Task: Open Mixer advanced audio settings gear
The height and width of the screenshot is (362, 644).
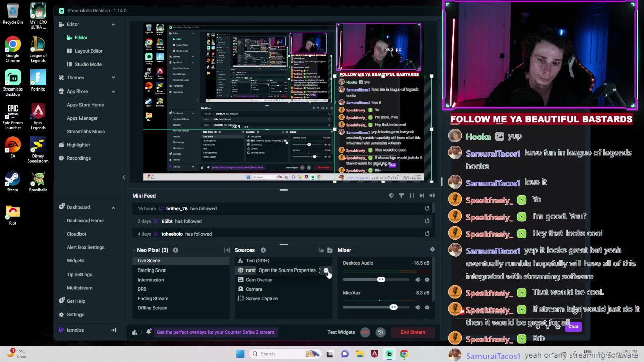Action: (x=432, y=249)
